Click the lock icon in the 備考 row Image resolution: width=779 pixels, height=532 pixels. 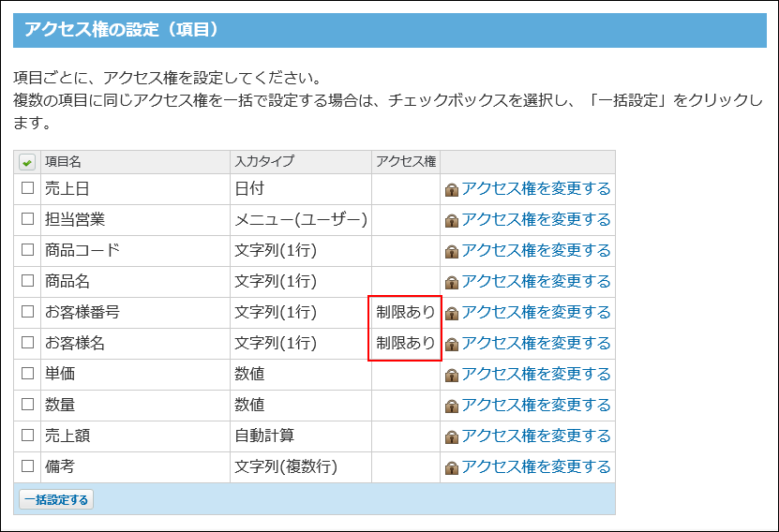(452, 467)
